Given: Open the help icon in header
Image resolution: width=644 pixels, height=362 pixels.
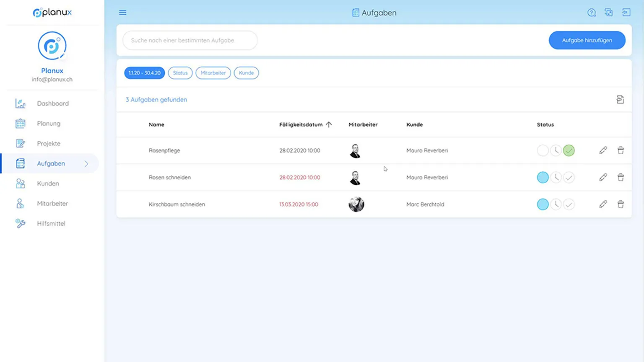Looking at the screenshot, I should pyautogui.click(x=591, y=13).
